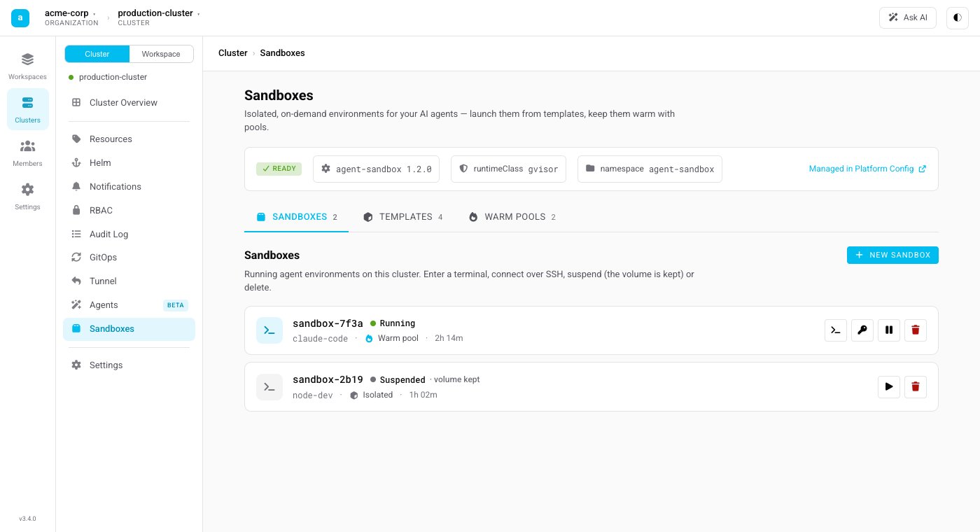Follow the Managed in Platform Config link
This screenshot has width=980, height=532.
click(867, 169)
